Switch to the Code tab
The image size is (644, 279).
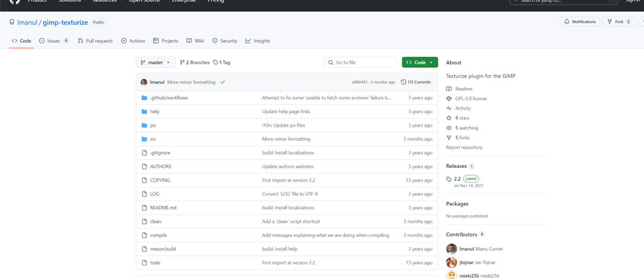tap(22, 41)
